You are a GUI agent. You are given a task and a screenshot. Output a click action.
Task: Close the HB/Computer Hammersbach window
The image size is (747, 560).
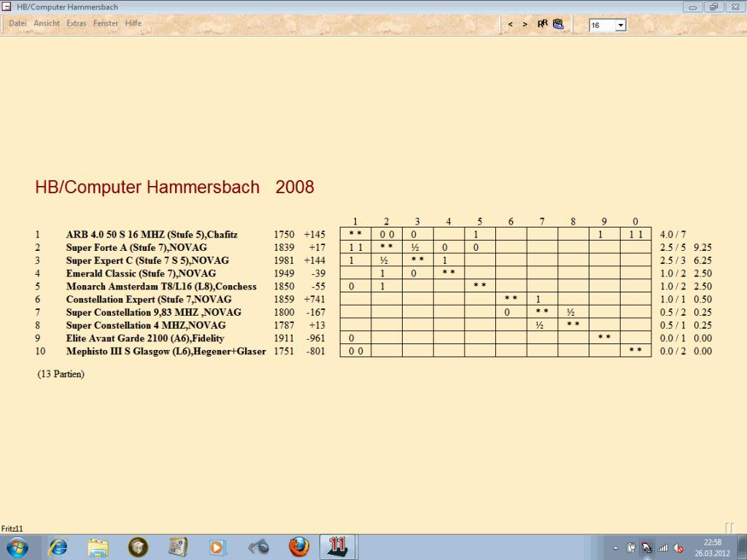tap(735, 7)
